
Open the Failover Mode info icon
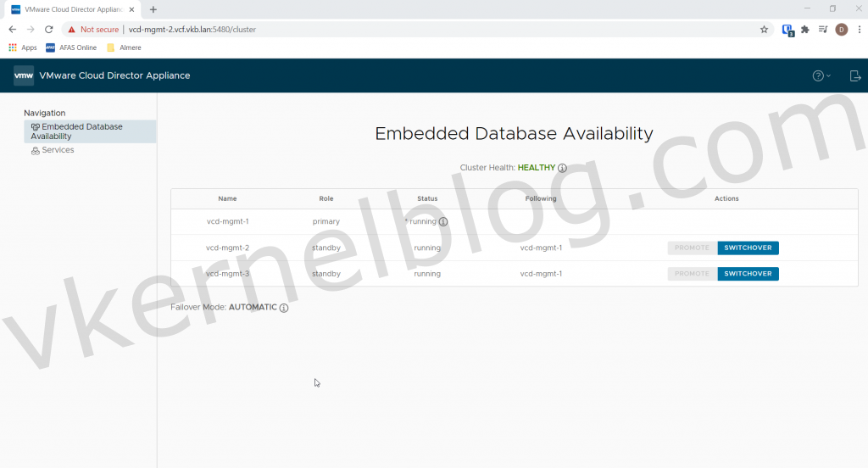click(284, 308)
